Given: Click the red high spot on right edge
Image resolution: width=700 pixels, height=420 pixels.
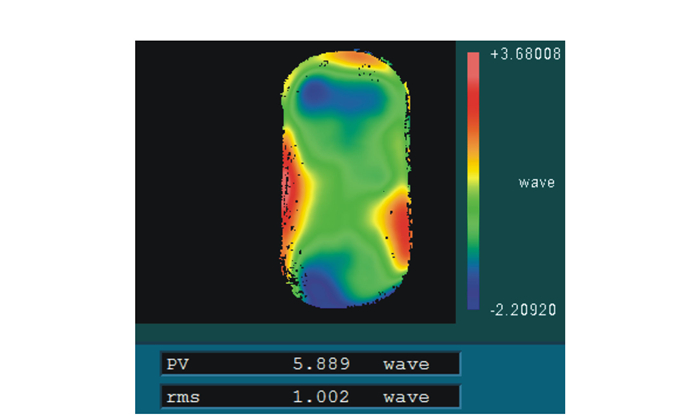Looking at the screenshot, I should point(400,225).
